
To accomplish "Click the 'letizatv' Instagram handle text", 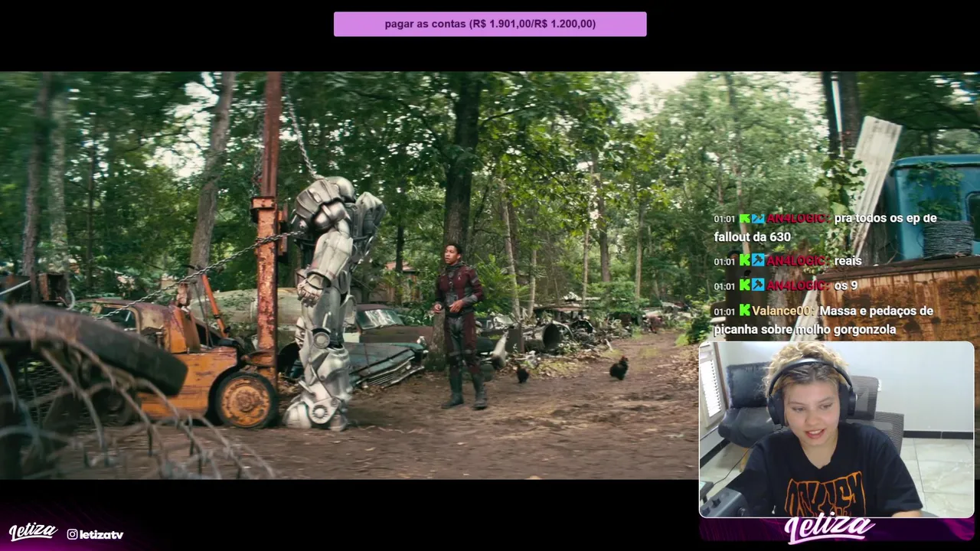I will (x=101, y=534).
